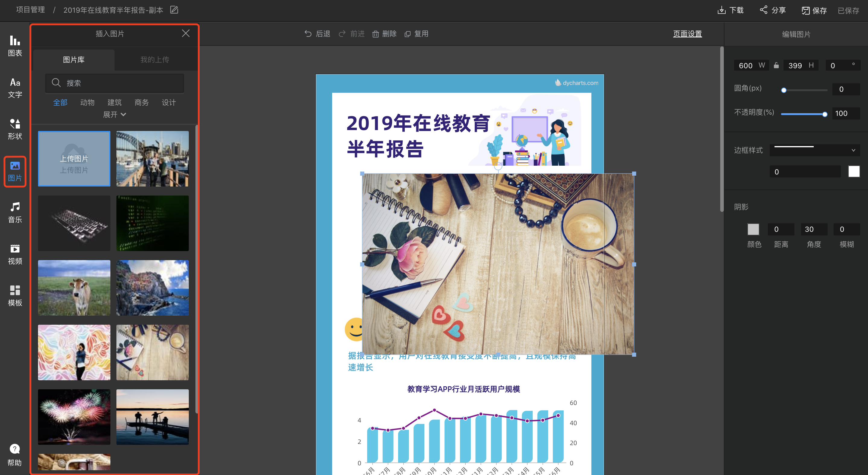Insert the harbor bridge photo thumbnail
The image size is (868, 475).
pos(153,158)
